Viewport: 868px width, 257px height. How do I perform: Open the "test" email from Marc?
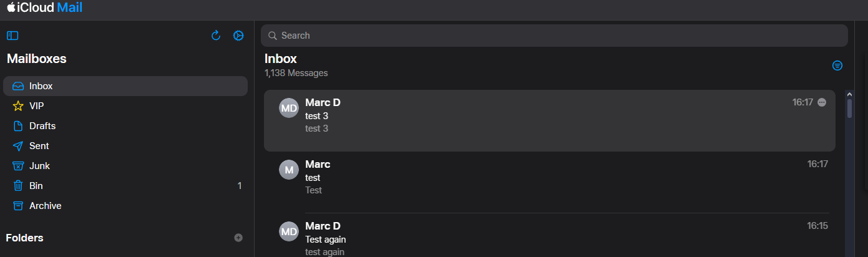pos(549,178)
